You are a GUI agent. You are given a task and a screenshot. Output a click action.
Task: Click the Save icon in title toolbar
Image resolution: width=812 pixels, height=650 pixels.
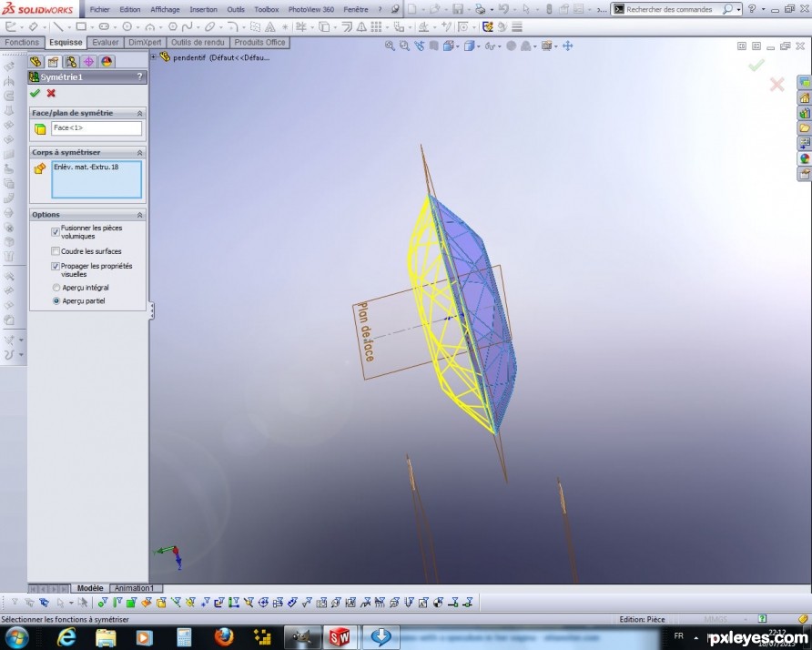[458, 9]
